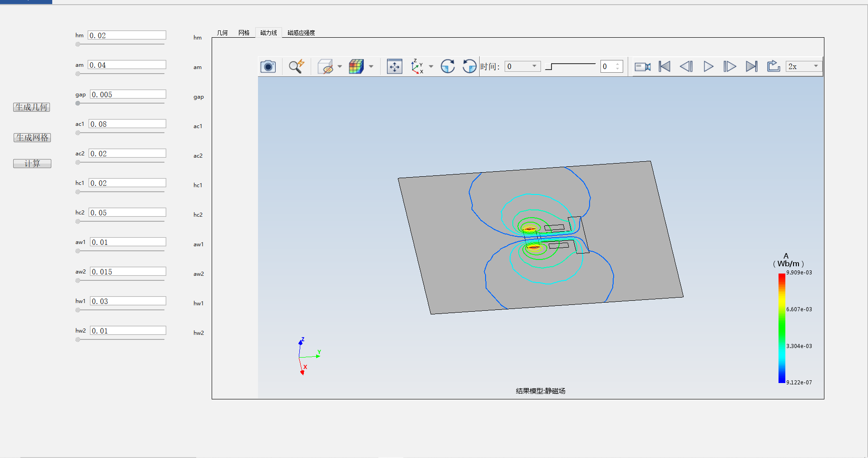Screen dimensions: 868x458
Task: Click the aw1 input field
Action: [x=128, y=242]
